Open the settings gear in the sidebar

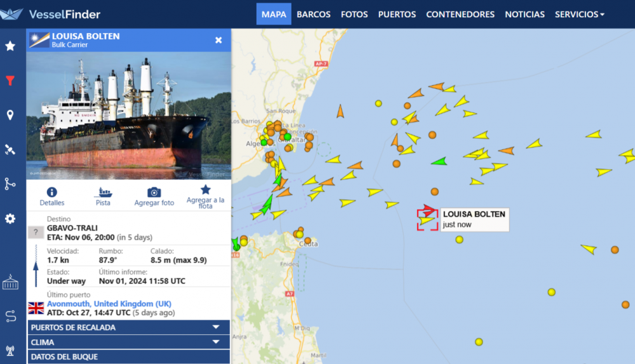click(10, 219)
